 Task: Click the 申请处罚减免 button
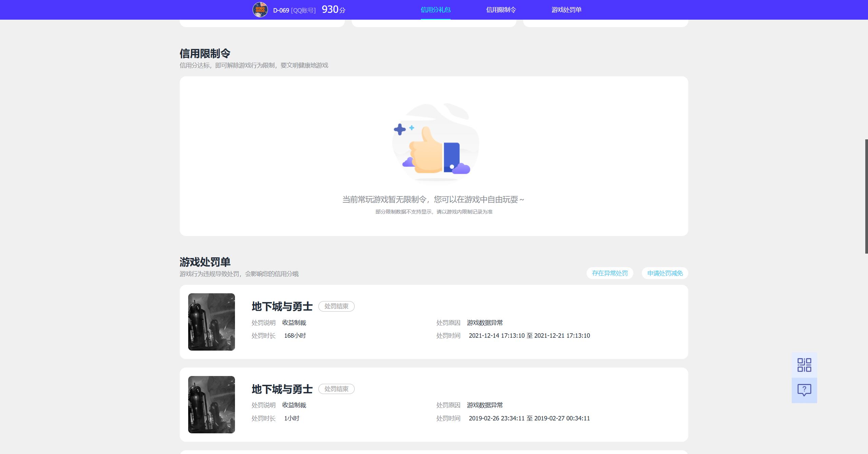(x=665, y=273)
